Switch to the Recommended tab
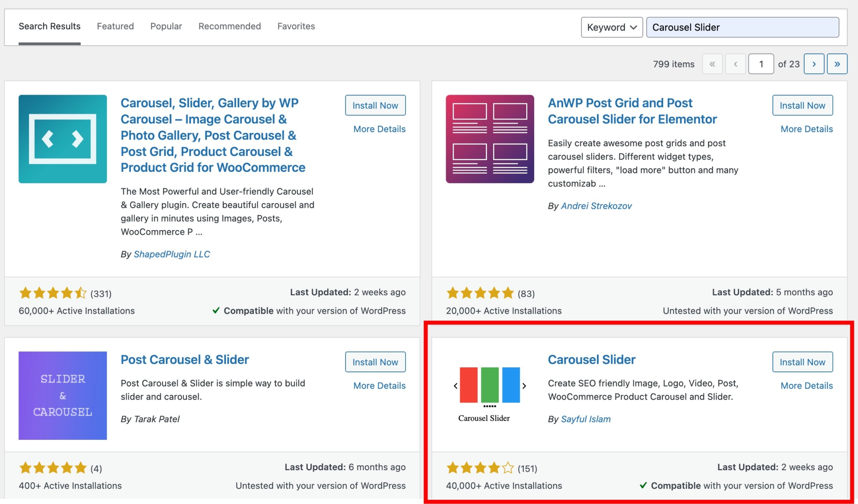 [230, 26]
